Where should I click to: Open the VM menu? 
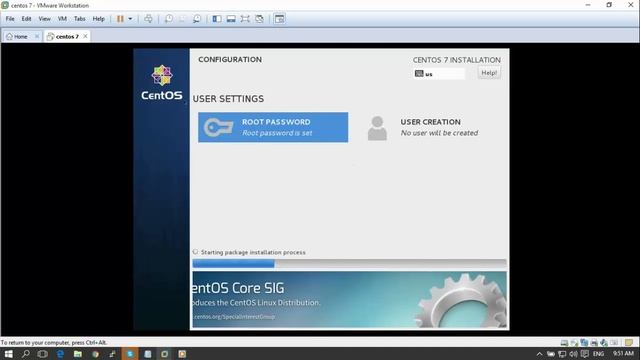pos(62,19)
